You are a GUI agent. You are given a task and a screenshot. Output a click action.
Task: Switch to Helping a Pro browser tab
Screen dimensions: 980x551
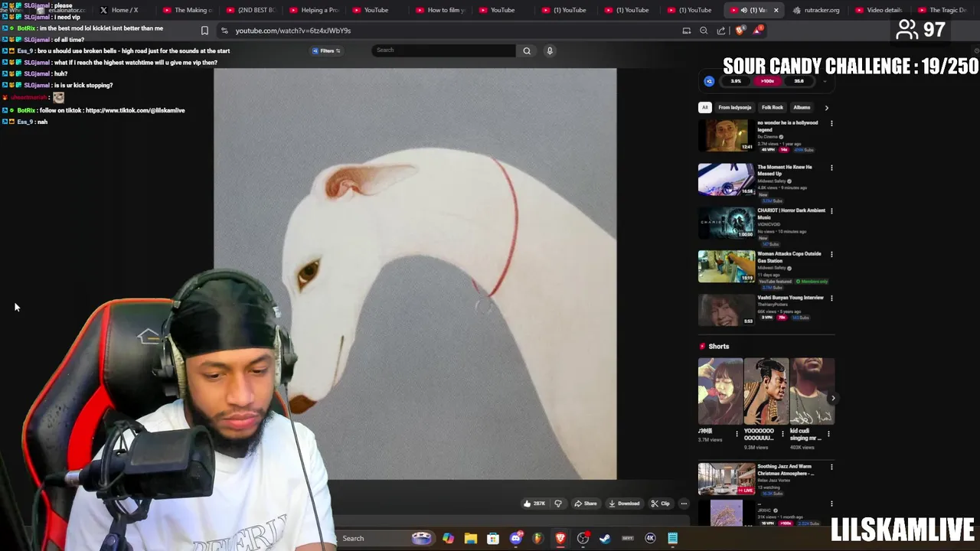pyautogui.click(x=313, y=10)
